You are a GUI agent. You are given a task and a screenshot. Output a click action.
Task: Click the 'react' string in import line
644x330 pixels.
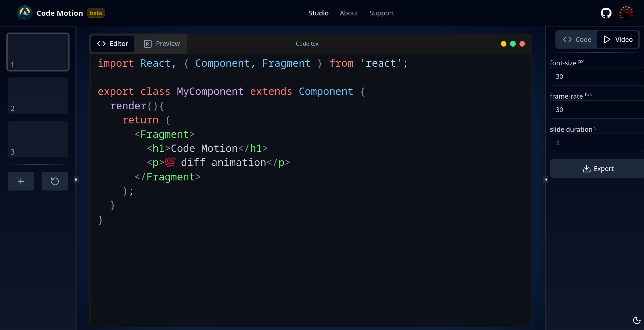(x=381, y=63)
